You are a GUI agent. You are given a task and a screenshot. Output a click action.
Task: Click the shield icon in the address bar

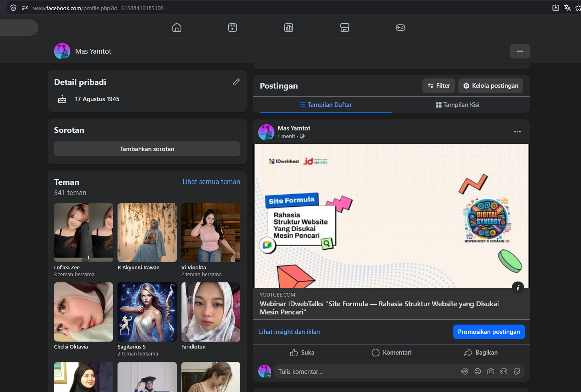(x=13, y=8)
